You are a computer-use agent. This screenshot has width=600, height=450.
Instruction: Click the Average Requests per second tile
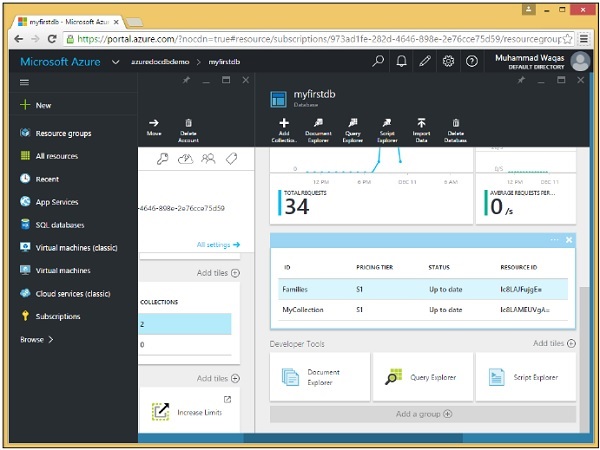pyautogui.click(x=526, y=199)
